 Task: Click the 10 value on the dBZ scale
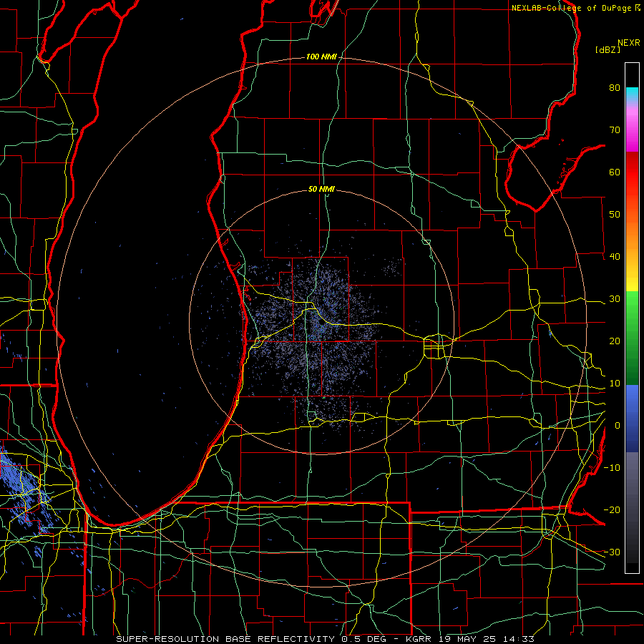tap(615, 384)
